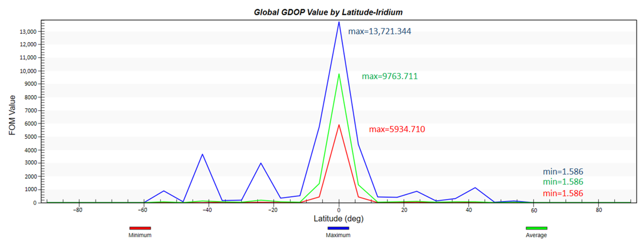Click the Latitude (deg) axis label
The width and height of the screenshot is (644, 246).
coord(338,219)
